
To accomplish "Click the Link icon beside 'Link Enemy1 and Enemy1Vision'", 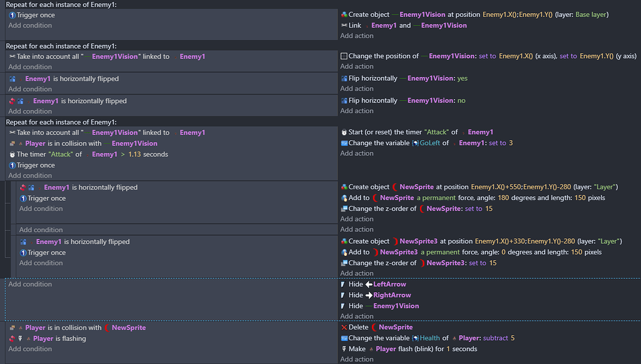I will point(344,25).
